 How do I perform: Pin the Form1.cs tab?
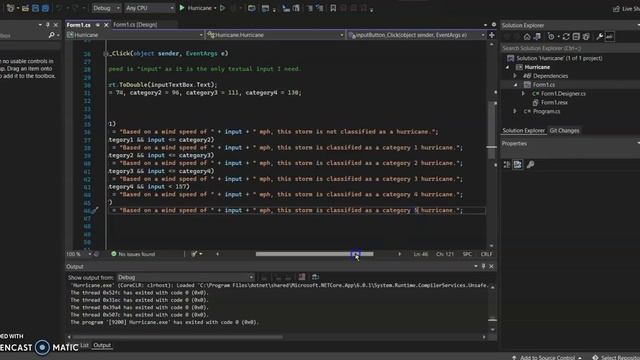(x=98, y=25)
